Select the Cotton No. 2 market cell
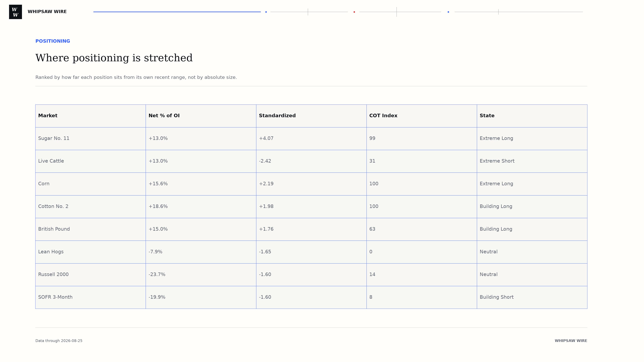 pyautogui.click(x=91, y=207)
